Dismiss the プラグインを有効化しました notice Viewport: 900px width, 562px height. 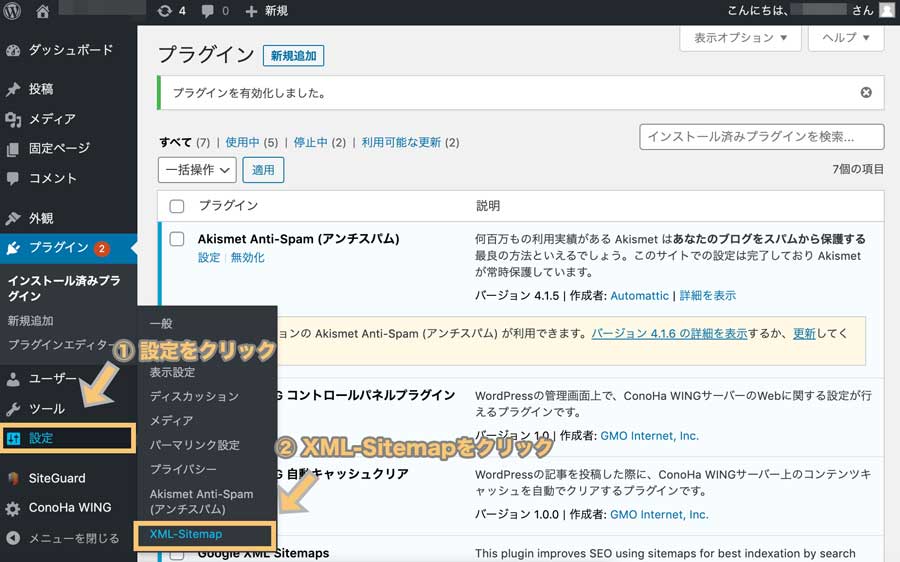tap(866, 92)
